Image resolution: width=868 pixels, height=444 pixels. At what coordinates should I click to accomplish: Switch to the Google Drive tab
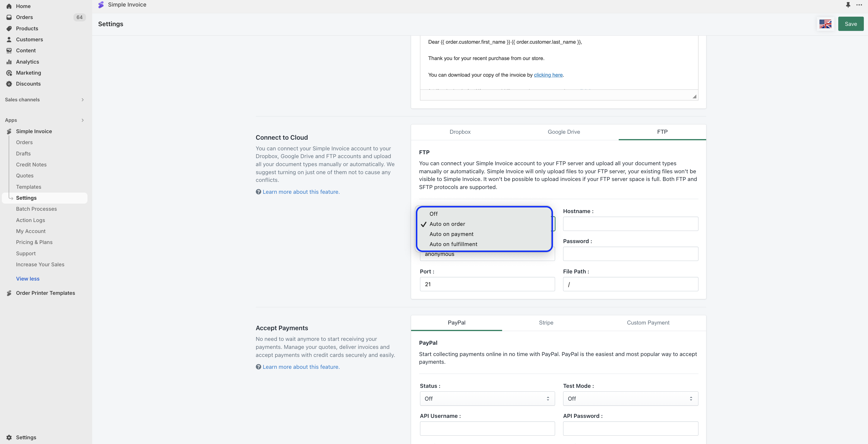point(564,132)
